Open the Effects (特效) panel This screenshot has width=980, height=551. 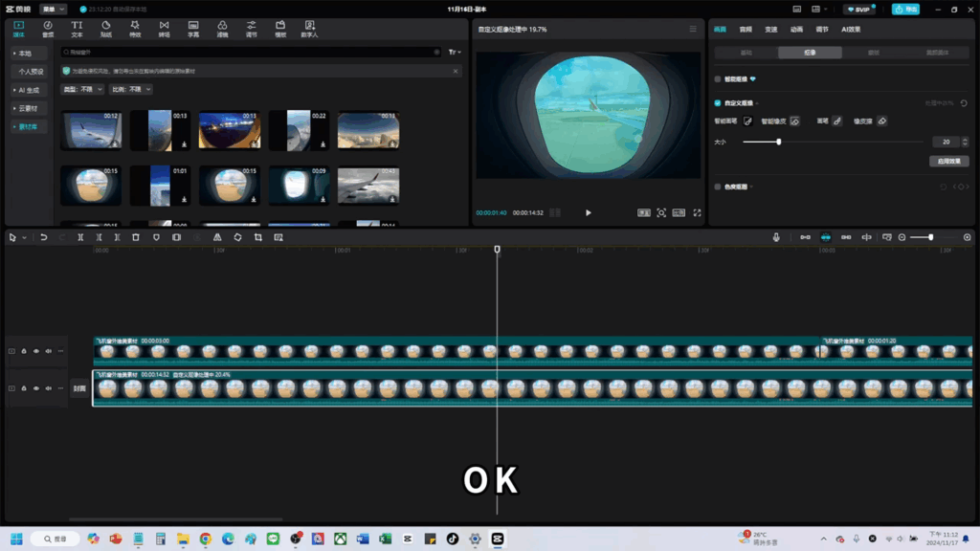[135, 29]
